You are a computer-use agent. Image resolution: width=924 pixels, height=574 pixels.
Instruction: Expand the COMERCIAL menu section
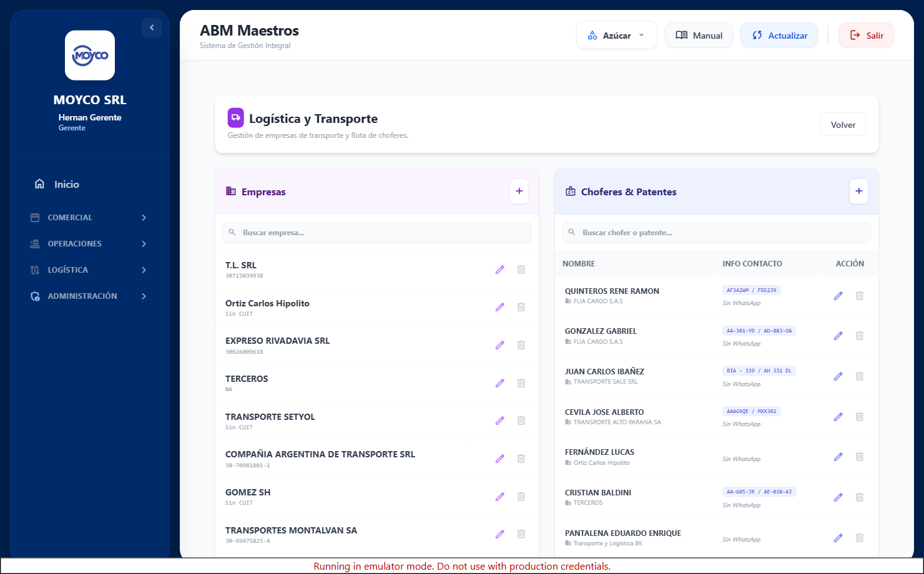(x=90, y=218)
